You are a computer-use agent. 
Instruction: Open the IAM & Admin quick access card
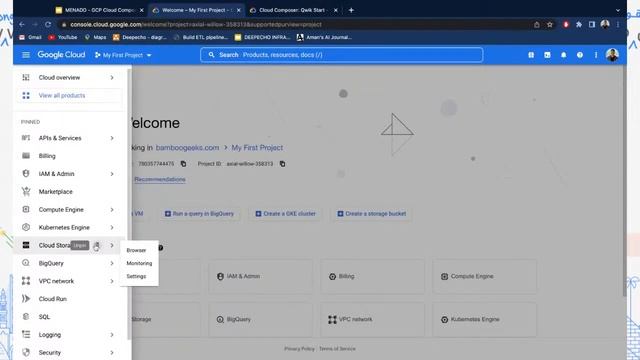point(260,276)
